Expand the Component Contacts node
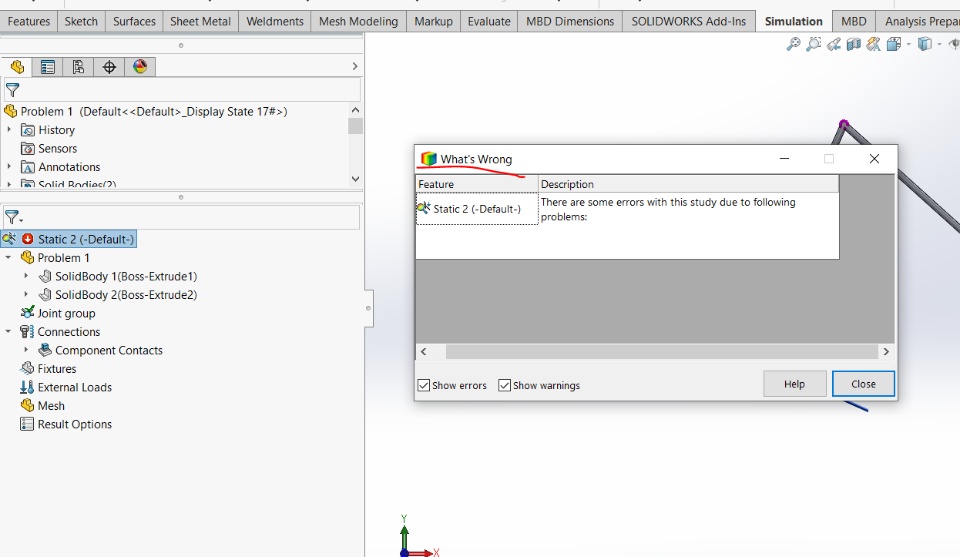Viewport: 960px width, 557px height. 26,350
